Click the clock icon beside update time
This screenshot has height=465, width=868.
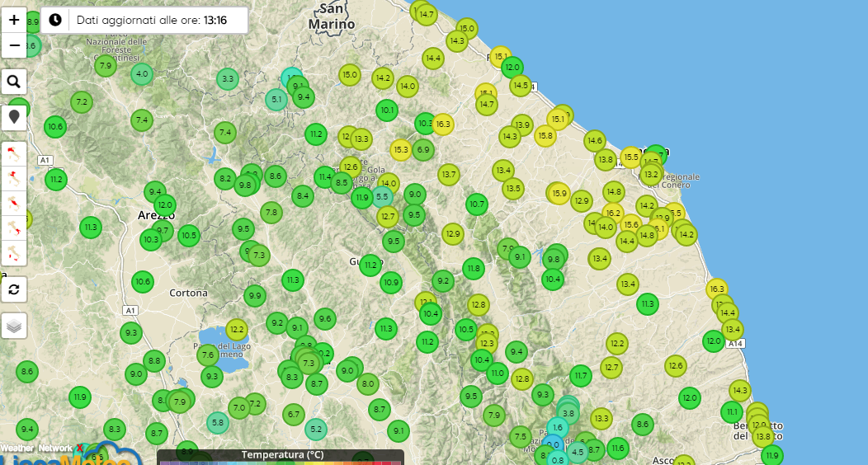[54, 20]
